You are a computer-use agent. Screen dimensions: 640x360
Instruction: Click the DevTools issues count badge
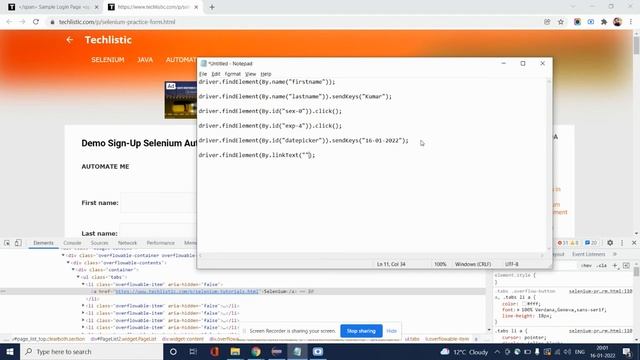point(591,242)
